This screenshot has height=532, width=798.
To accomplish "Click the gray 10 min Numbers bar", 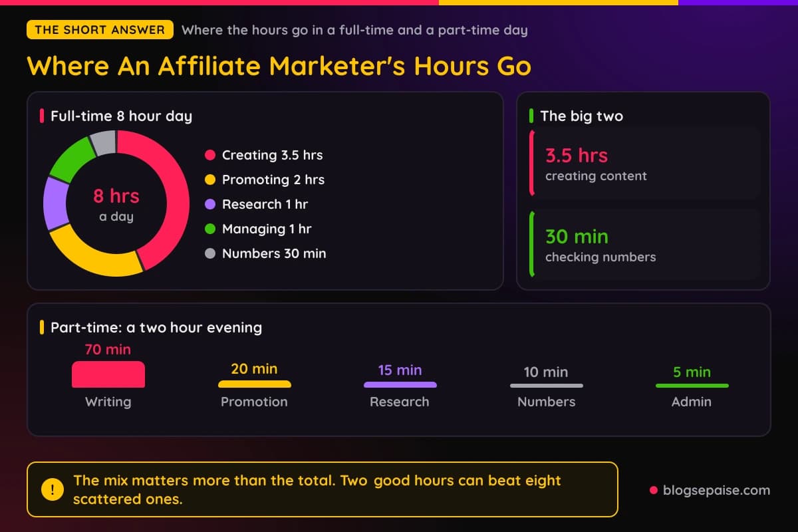I will click(547, 386).
